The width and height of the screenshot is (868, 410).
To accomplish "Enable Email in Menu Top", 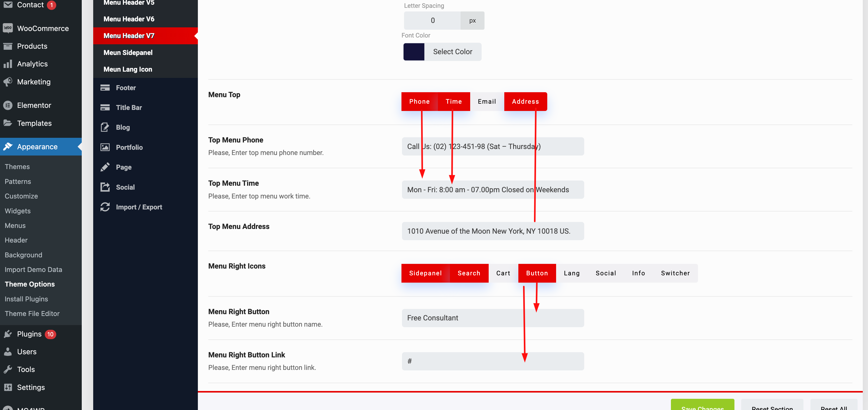I will coord(487,102).
